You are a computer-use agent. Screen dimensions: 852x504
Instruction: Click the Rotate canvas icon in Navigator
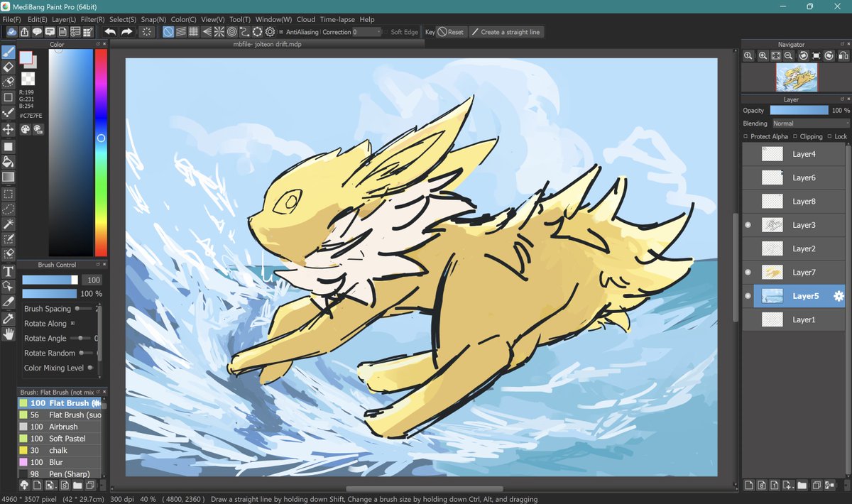[x=803, y=56]
